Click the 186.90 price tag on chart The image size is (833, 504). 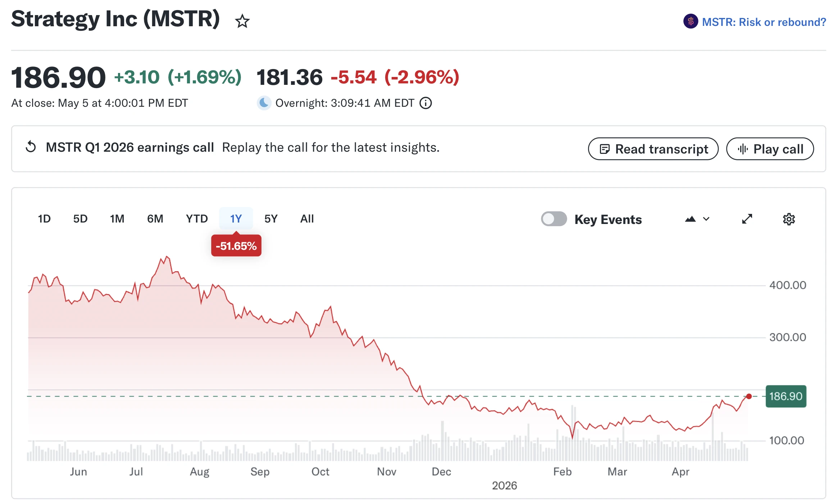click(x=786, y=396)
